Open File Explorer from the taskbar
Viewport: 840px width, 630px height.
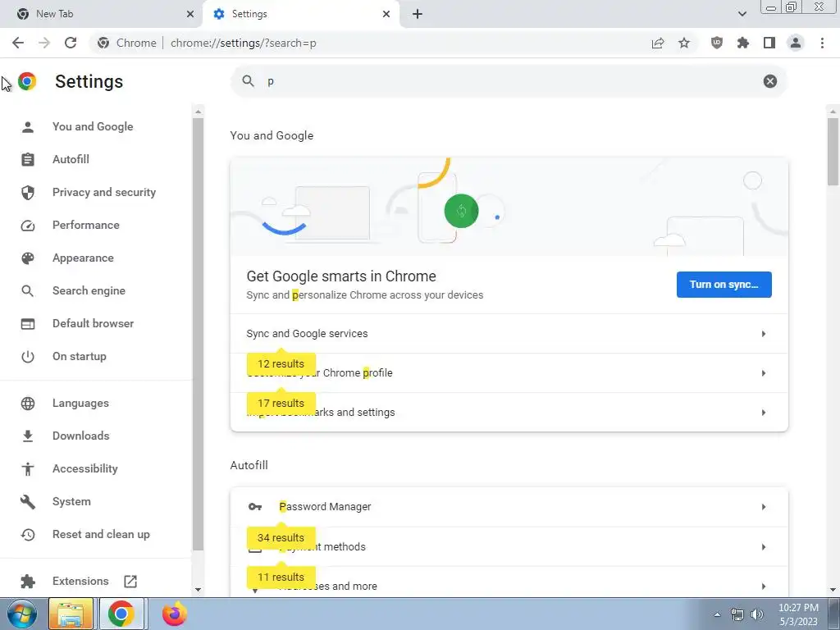(71, 614)
